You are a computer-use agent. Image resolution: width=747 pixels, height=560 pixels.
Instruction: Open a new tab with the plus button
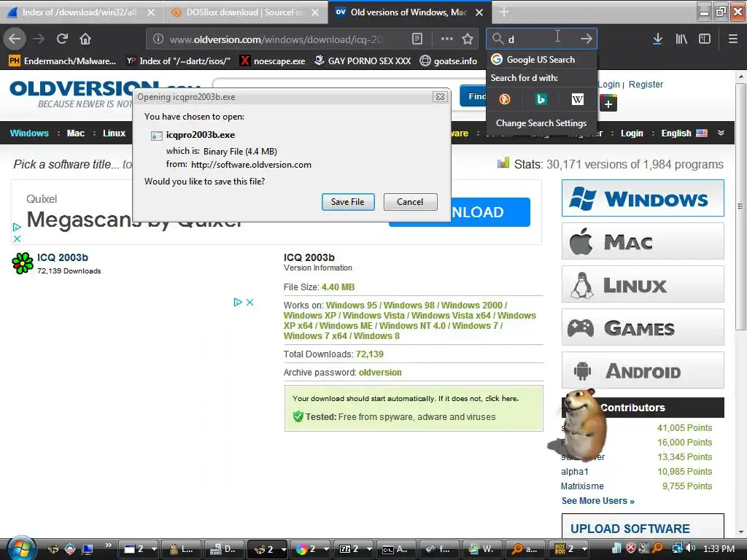click(x=504, y=12)
